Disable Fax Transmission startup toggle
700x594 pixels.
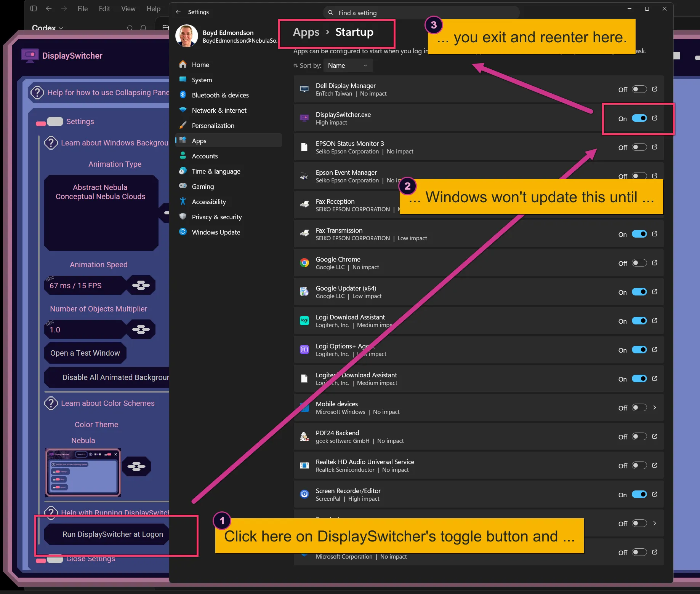pyautogui.click(x=639, y=234)
